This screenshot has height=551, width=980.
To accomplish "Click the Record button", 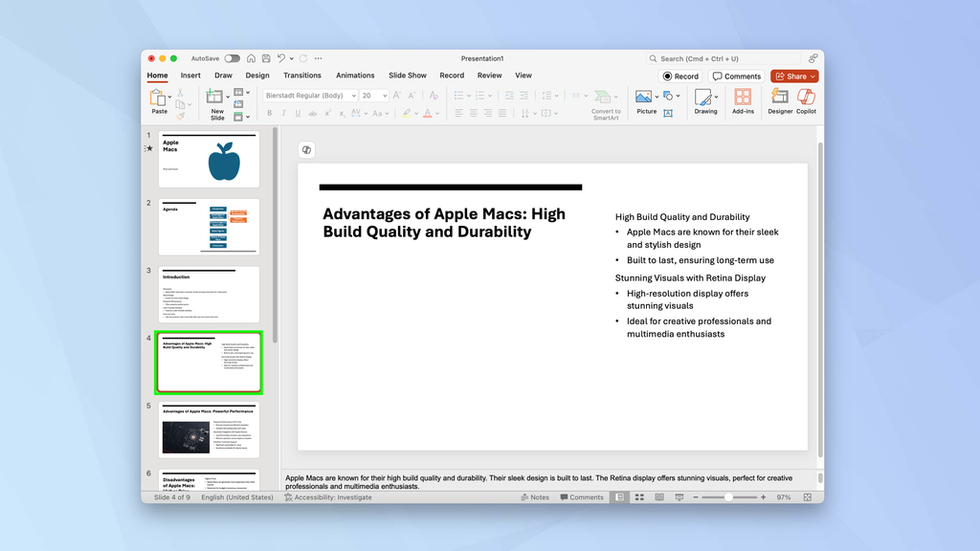I will click(x=680, y=76).
